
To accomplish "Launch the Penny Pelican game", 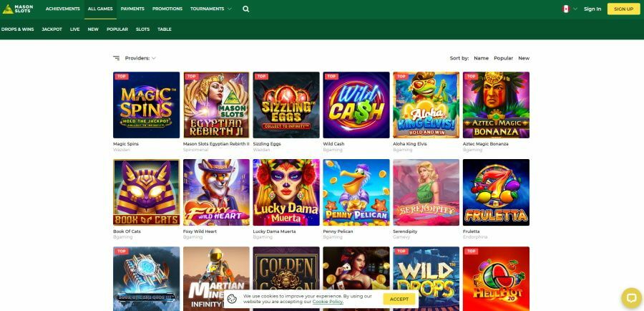I will (x=356, y=192).
